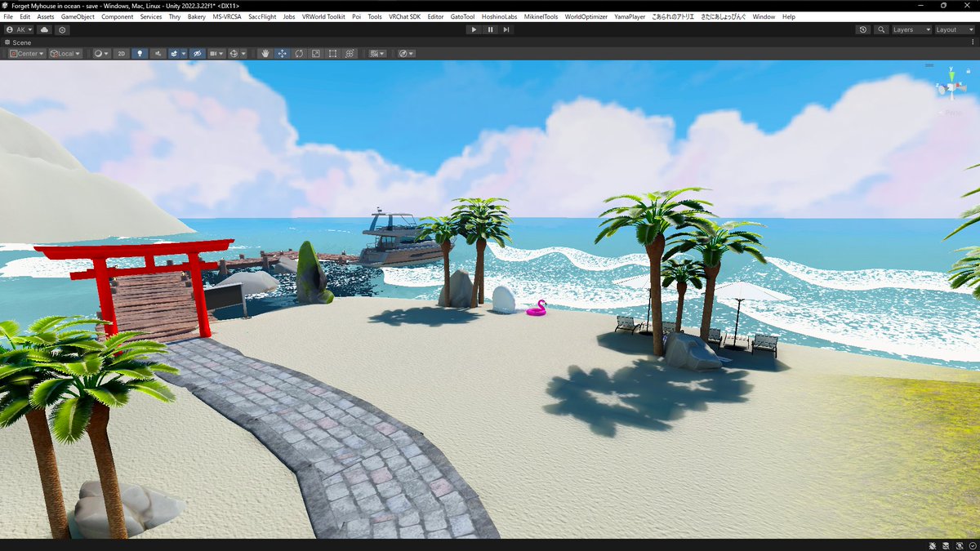Click the green Y axis on orientation gizmo
980x551 pixels.
(951, 75)
